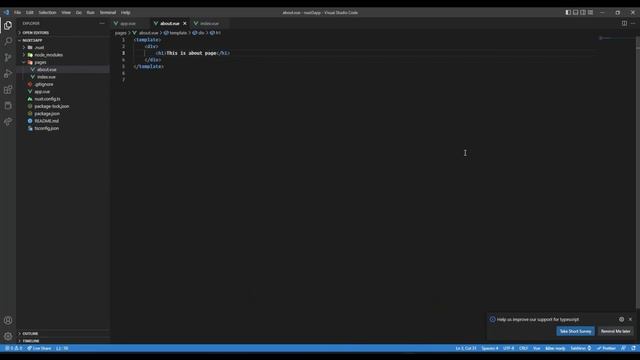
Task: Open the Help menu
Action: [x=125, y=13]
